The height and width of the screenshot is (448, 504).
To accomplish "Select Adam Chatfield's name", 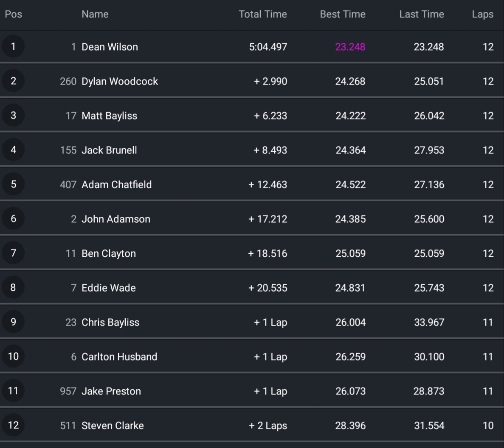I will click(x=116, y=184).
